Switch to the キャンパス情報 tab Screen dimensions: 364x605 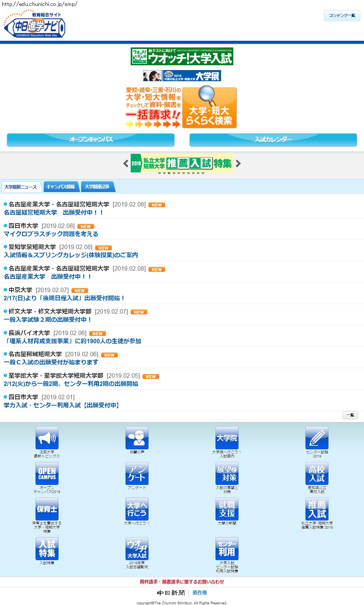61,187
